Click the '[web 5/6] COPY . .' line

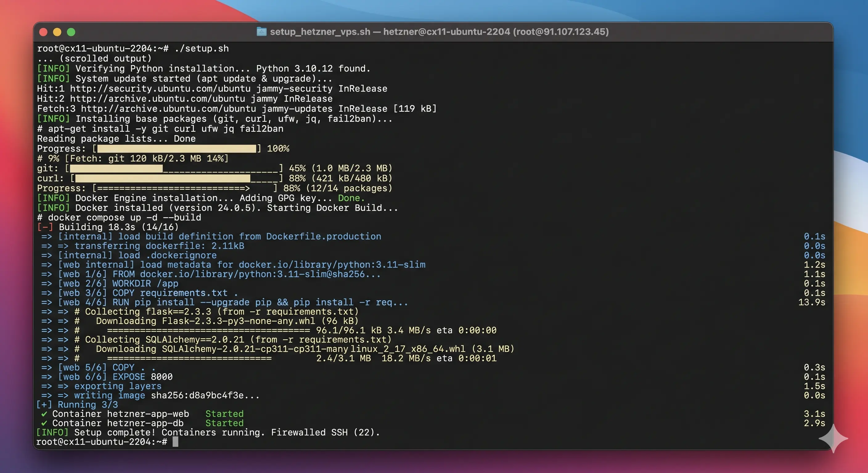[x=98, y=367]
